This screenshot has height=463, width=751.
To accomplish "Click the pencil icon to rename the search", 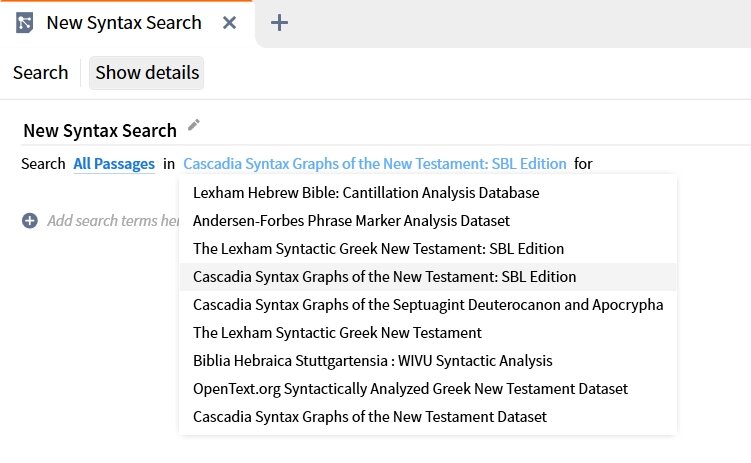I will pyautogui.click(x=193, y=125).
